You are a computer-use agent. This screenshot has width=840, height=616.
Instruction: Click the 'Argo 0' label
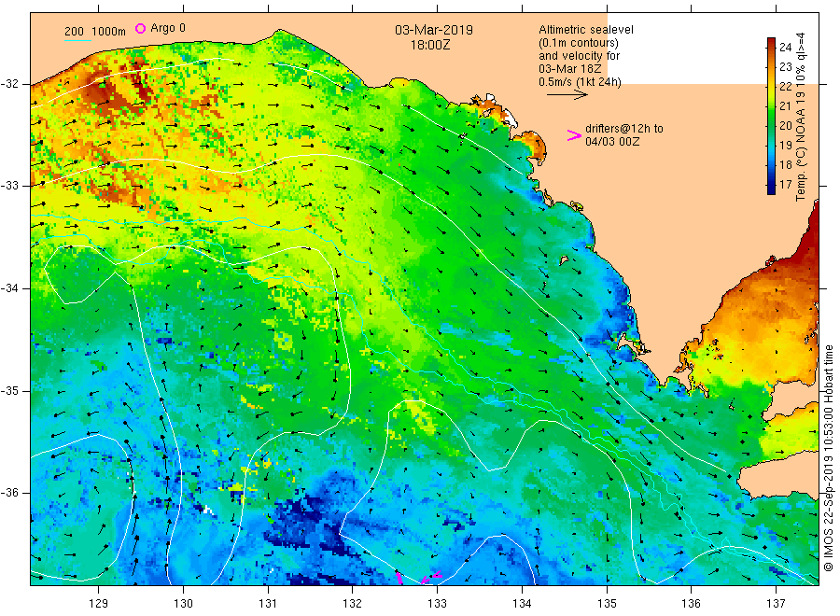[x=168, y=28]
